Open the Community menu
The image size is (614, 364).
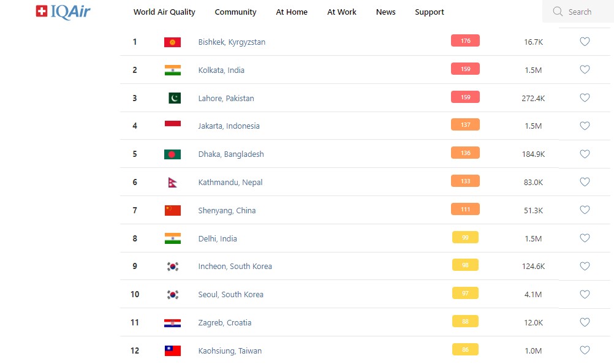(x=235, y=12)
